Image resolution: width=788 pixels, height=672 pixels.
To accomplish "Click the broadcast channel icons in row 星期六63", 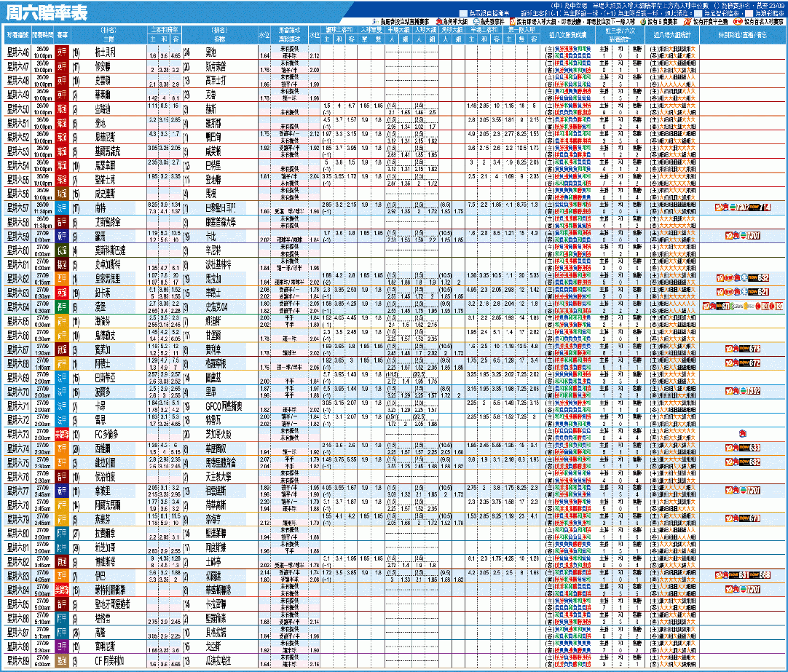I will (743, 292).
